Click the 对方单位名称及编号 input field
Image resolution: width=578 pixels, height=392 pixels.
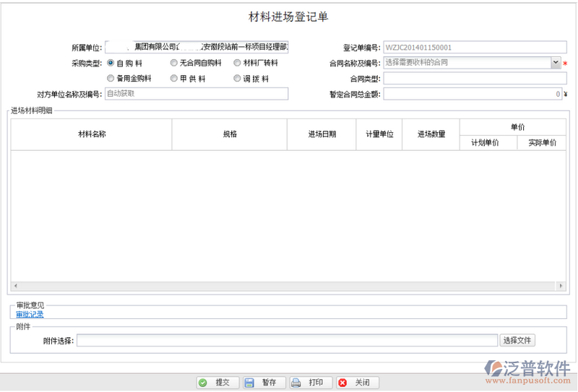click(197, 94)
